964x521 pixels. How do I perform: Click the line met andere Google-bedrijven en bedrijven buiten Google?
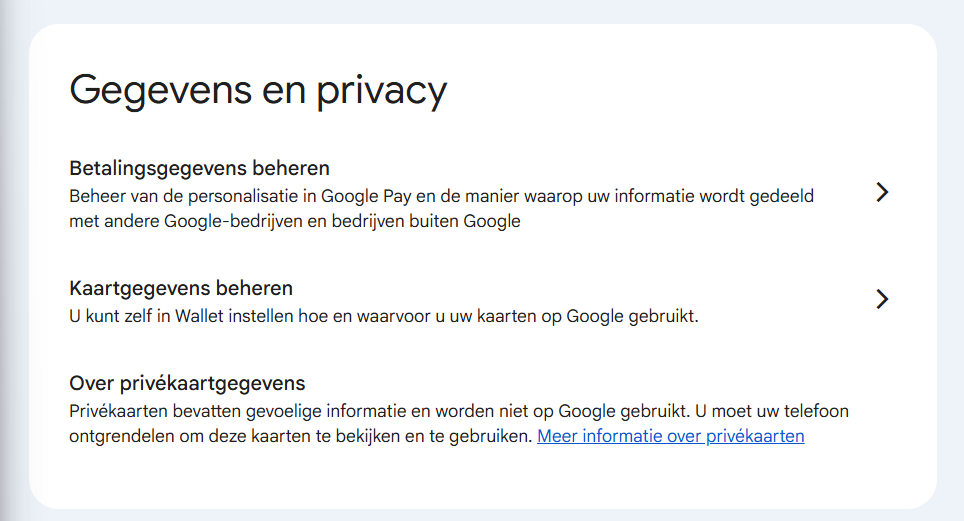(x=295, y=221)
